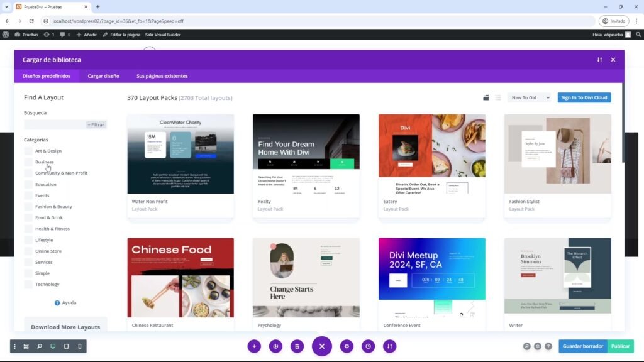
Task: Click Salir Visual Builder
Action: (163, 35)
